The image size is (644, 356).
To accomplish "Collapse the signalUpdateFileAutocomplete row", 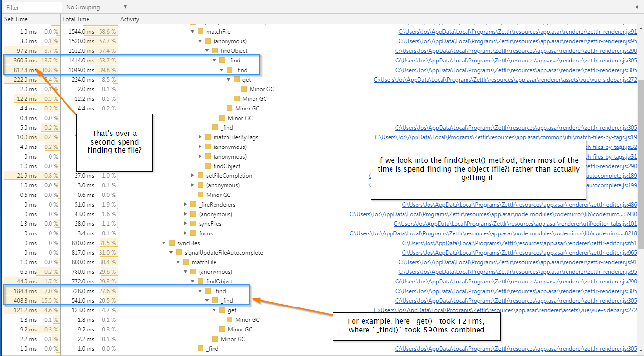I will click(x=171, y=252).
